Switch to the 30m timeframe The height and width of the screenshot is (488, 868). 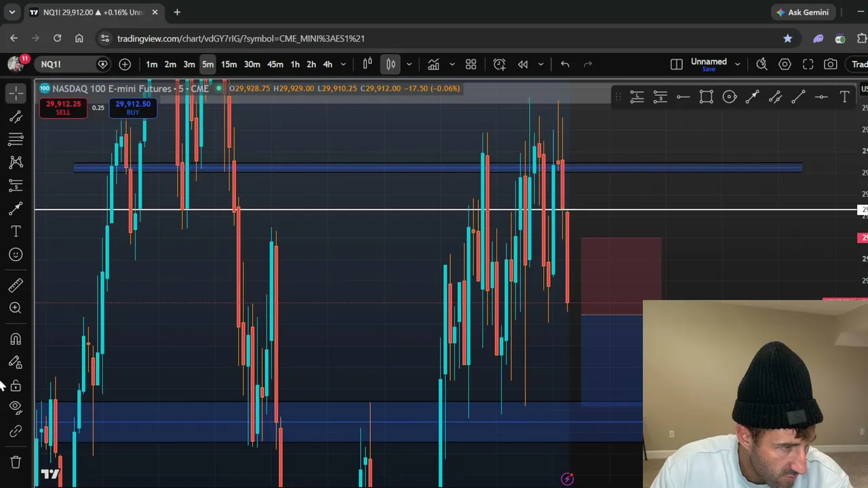tap(252, 64)
